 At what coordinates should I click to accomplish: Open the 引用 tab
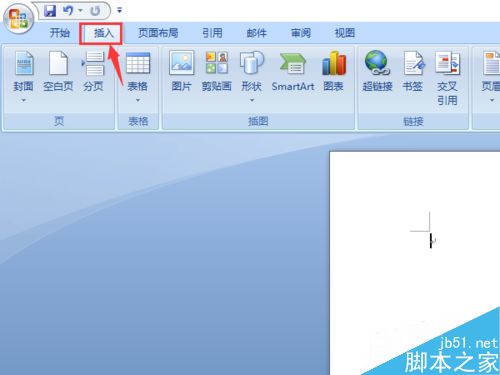point(212,33)
